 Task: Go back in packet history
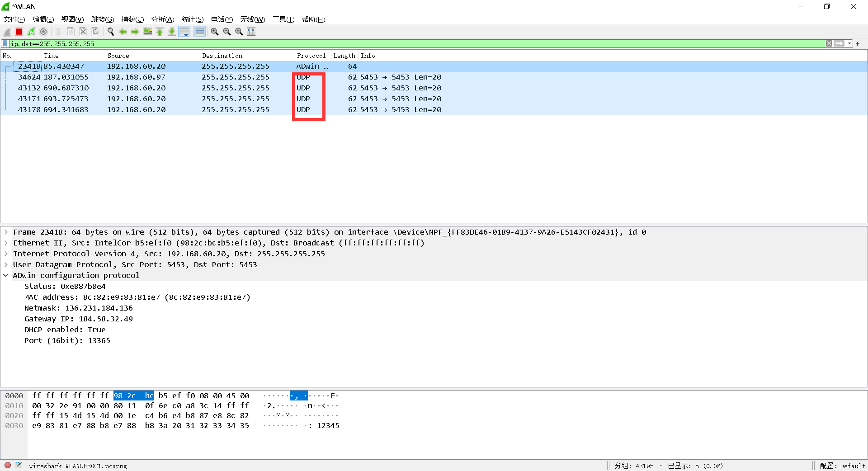[x=123, y=32]
